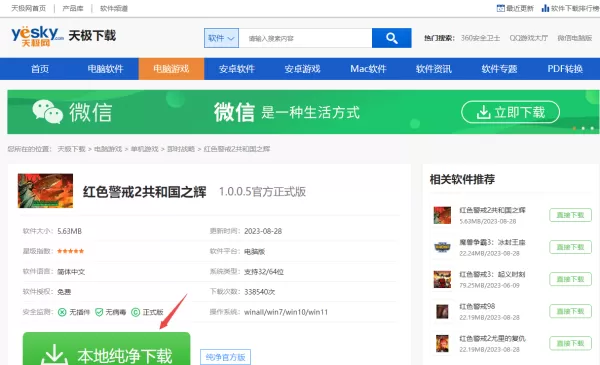
Task: Click the five-star rating
Action: tap(70, 251)
